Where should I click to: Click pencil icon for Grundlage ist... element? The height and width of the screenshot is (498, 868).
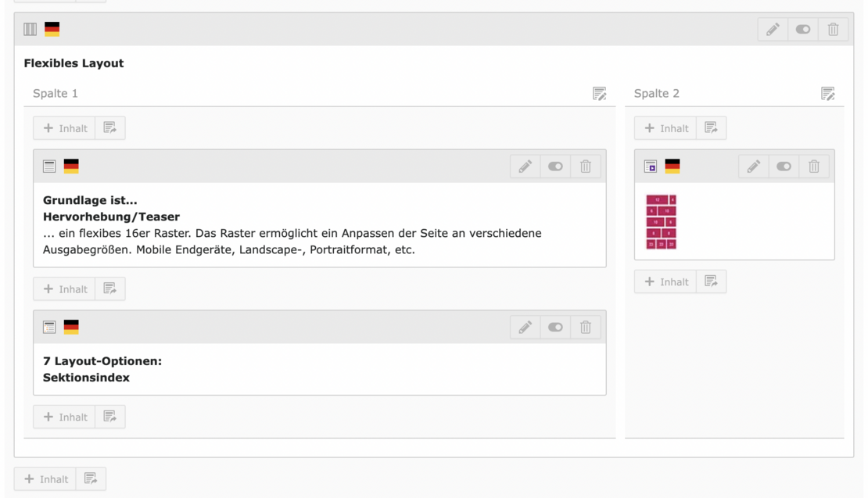pyautogui.click(x=525, y=167)
